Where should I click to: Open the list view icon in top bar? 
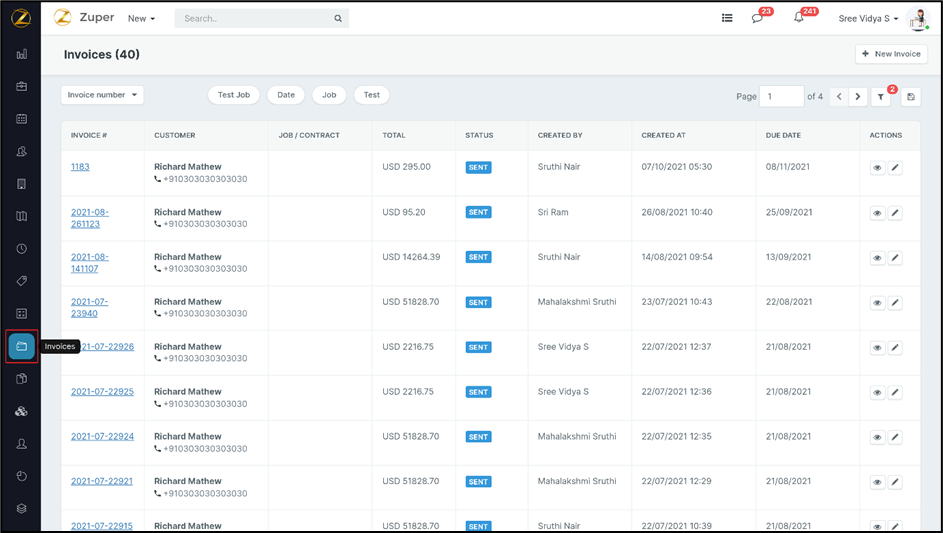727,18
